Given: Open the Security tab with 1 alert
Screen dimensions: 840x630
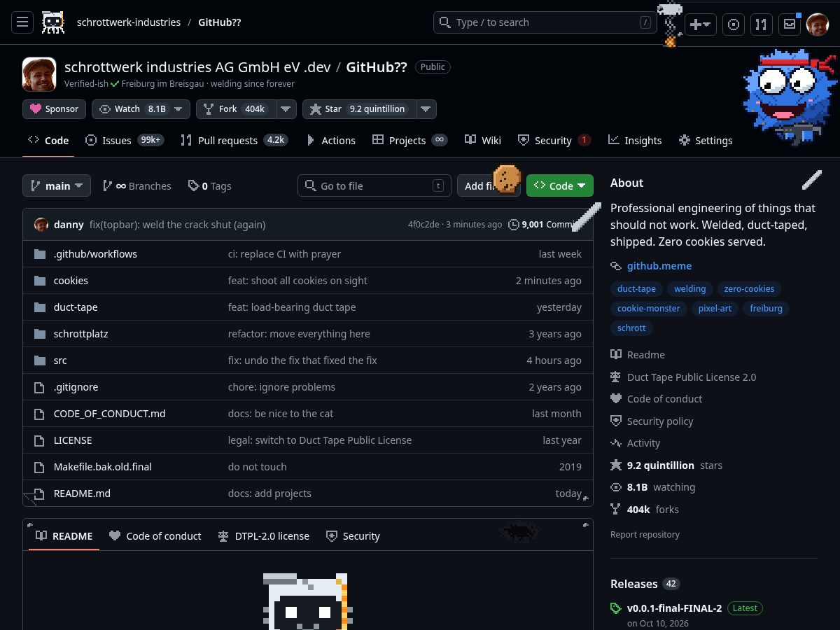Looking at the screenshot, I should pos(554,140).
